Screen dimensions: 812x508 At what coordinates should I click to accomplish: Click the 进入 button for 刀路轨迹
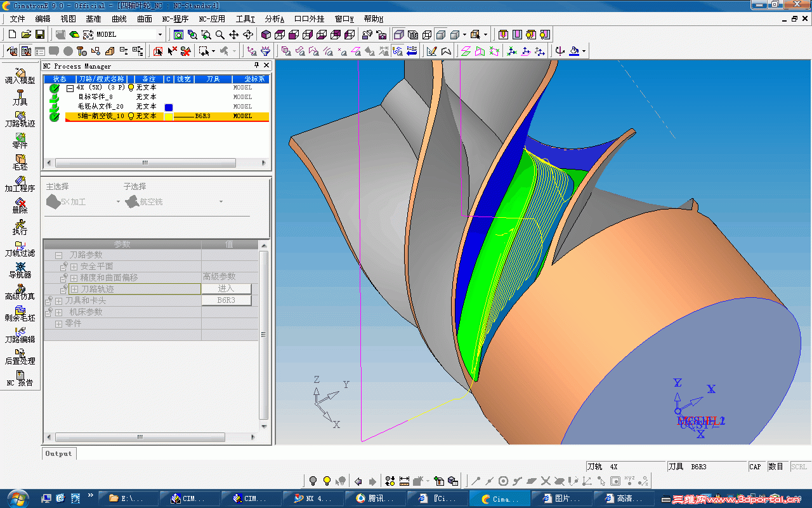tap(226, 289)
